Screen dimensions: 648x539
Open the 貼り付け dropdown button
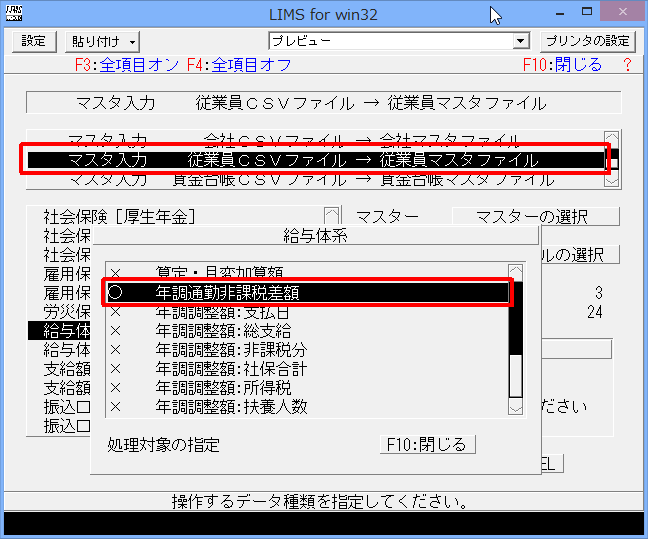[103, 41]
